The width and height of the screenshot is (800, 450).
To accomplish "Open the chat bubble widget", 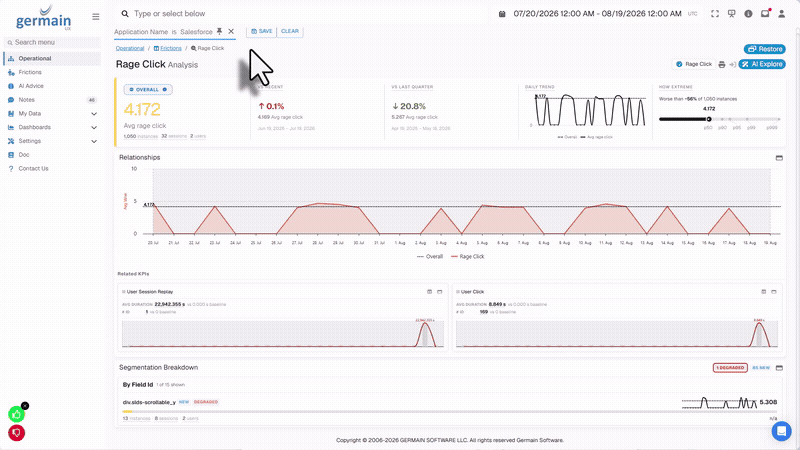I will coord(781,431).
